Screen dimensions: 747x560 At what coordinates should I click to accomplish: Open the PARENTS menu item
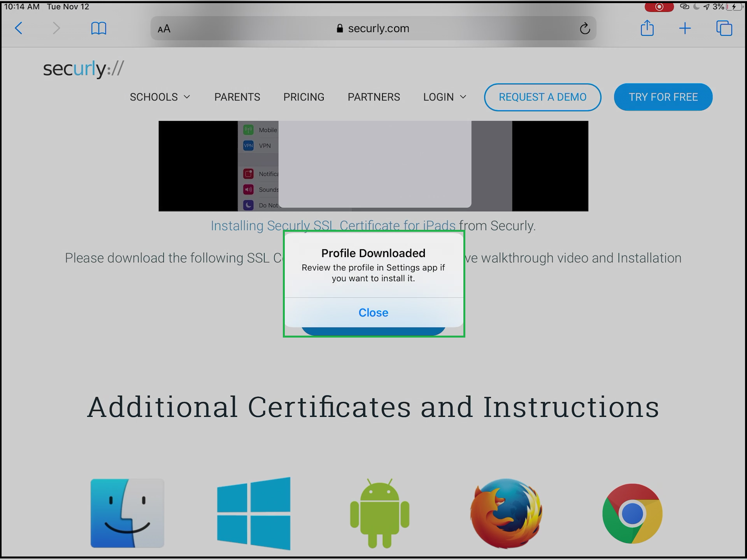237,97
